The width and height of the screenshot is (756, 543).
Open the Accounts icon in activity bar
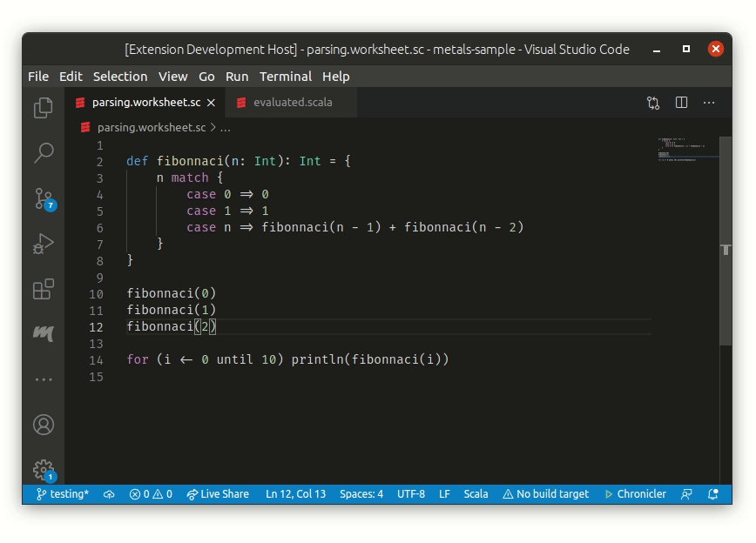click(x=44, y=425)
